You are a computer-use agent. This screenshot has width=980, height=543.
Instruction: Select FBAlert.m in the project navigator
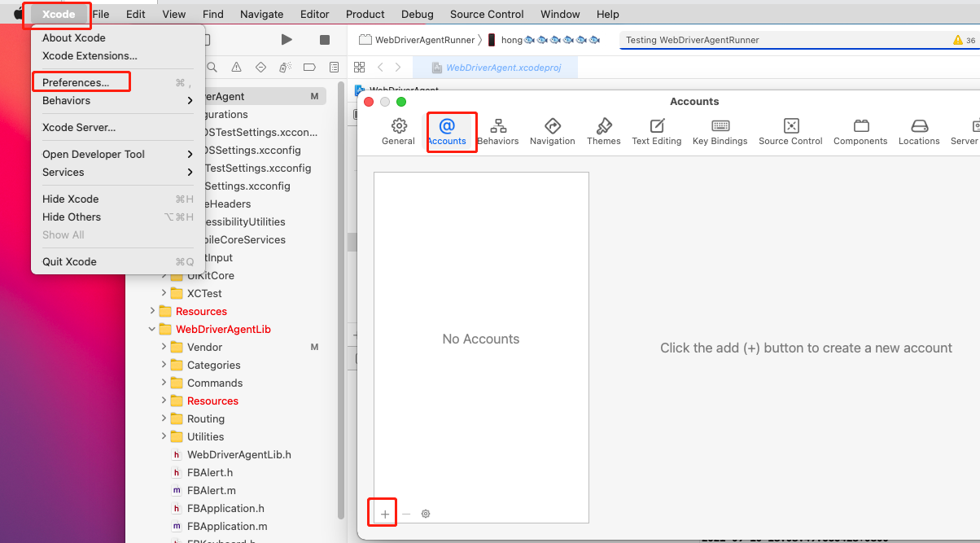(212, 490)
